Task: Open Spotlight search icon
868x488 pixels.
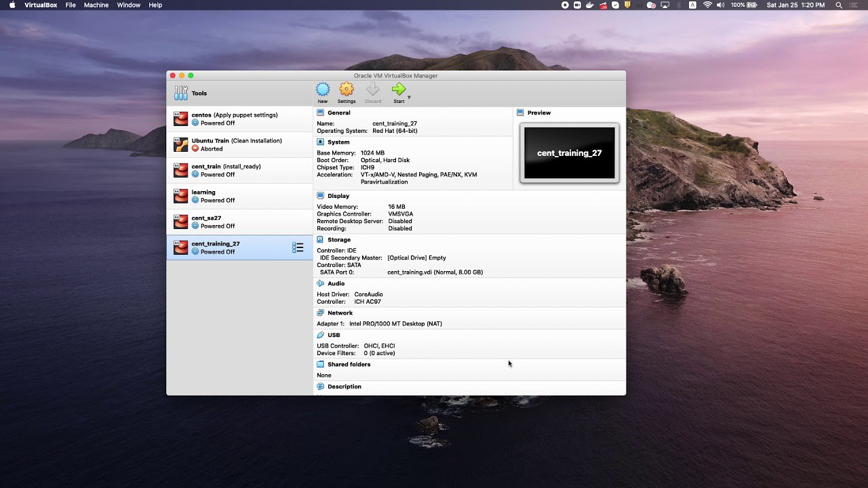Action: coord(839,5)
